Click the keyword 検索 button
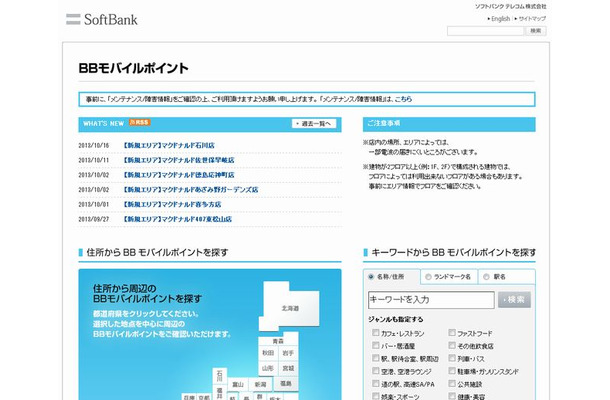Viewport: 610px width, 400px height. 514,300
